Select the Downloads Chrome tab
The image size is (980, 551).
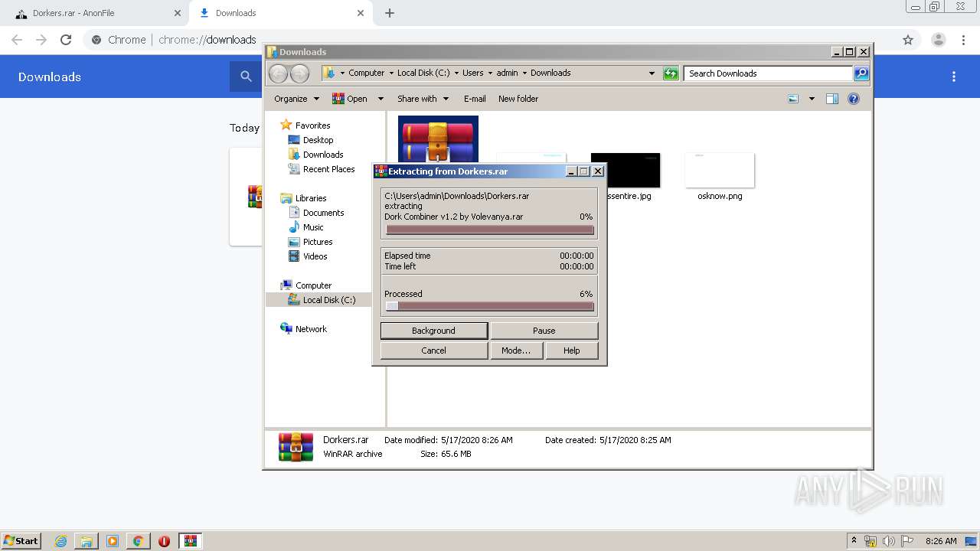[280, 13]
